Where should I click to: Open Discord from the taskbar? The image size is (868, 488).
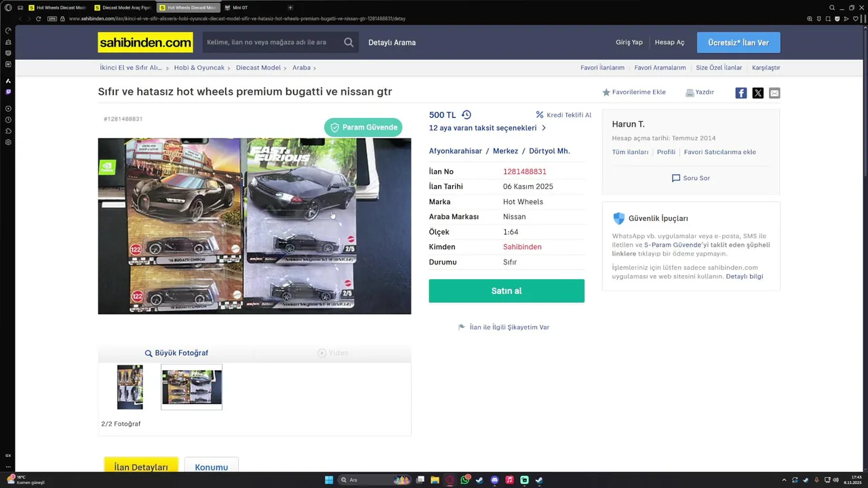(494, 480)
